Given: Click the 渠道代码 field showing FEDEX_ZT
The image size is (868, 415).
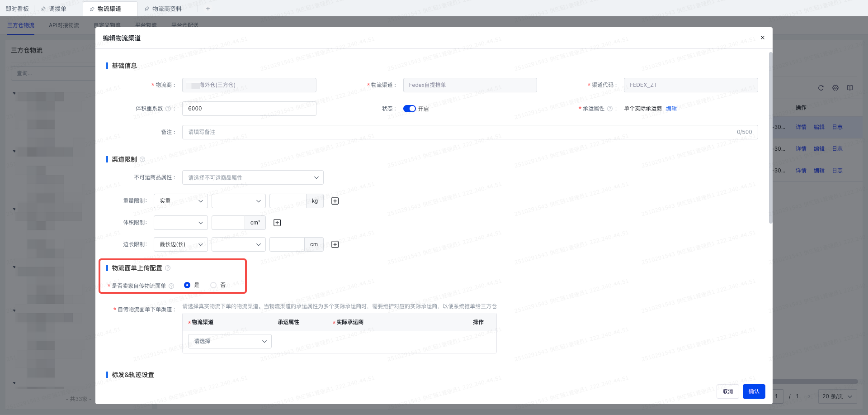Looking at the screenshot, I should (x=691, y=85).
